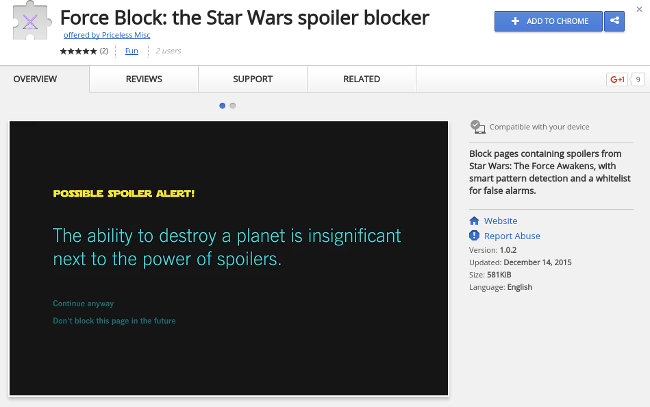Click the warning icon beside Report Abuse
The image size is (650, 407).
pyautogui.click(x=474, y=236)
